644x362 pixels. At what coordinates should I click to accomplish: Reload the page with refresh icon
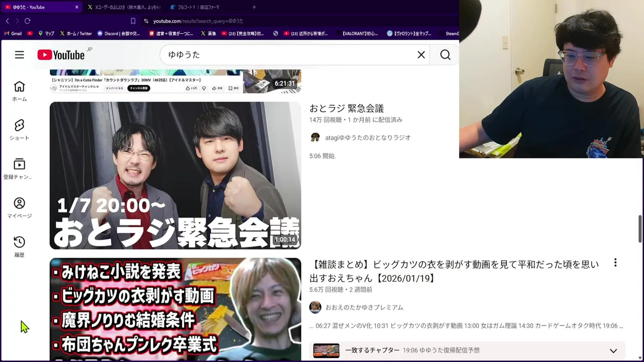[x=27, y=21]
